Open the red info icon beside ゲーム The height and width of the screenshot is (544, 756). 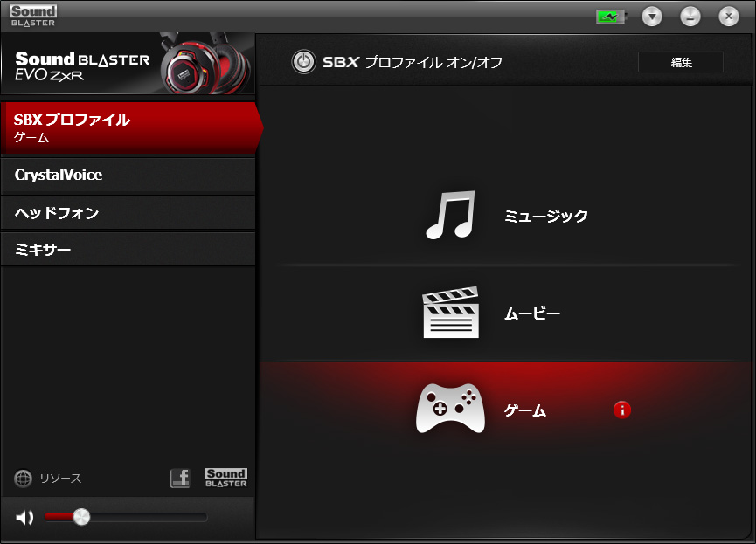[x=622, y=410]
